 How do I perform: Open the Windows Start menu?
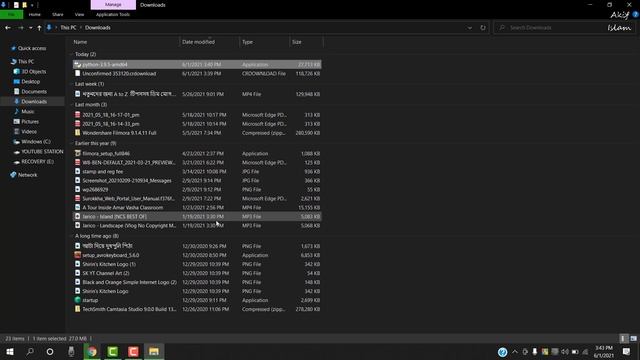pos(10,351)
